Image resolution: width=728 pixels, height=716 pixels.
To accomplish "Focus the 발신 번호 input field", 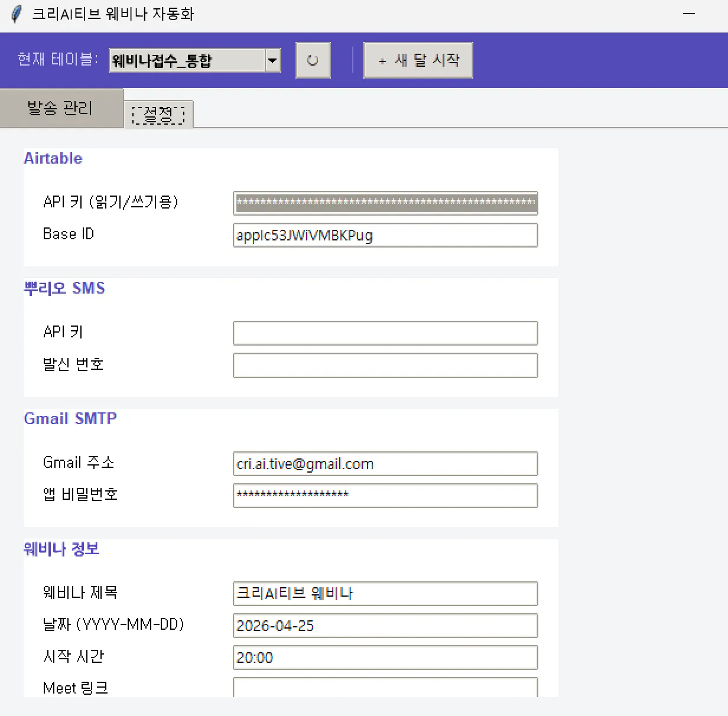I will (385, 365).
